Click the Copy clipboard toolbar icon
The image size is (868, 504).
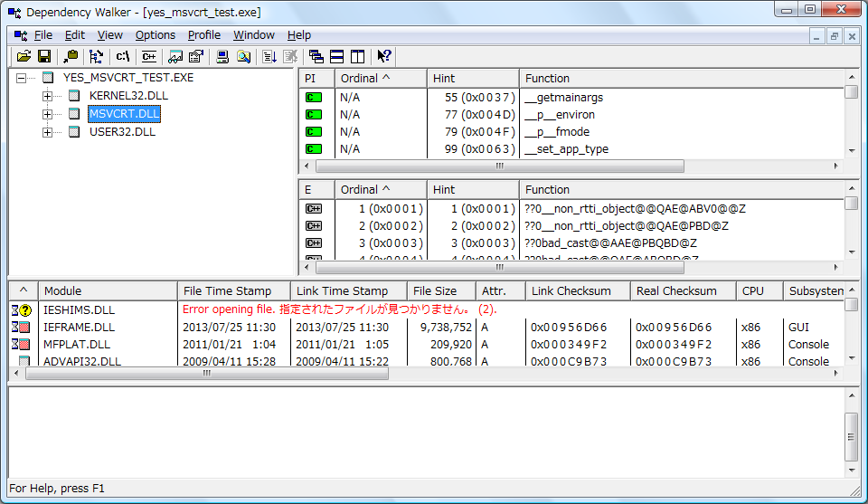(x=71, y=56)
